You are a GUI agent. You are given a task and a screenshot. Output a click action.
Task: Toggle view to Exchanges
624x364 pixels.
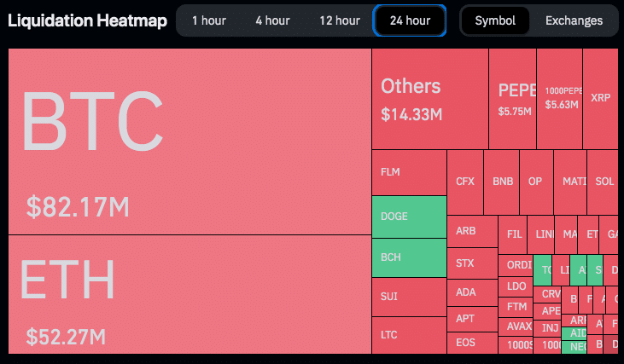[x=574, y=20]
